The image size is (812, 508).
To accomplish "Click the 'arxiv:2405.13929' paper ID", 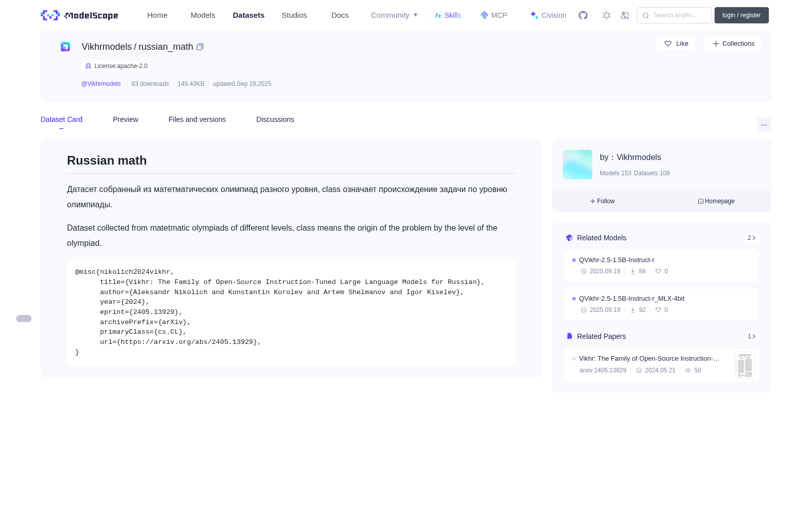I will click(603, 370).
